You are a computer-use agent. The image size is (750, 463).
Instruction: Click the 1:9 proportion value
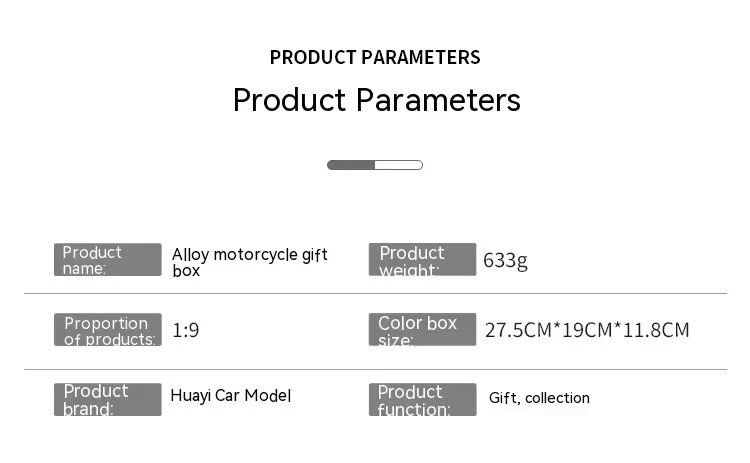(186, 330)
